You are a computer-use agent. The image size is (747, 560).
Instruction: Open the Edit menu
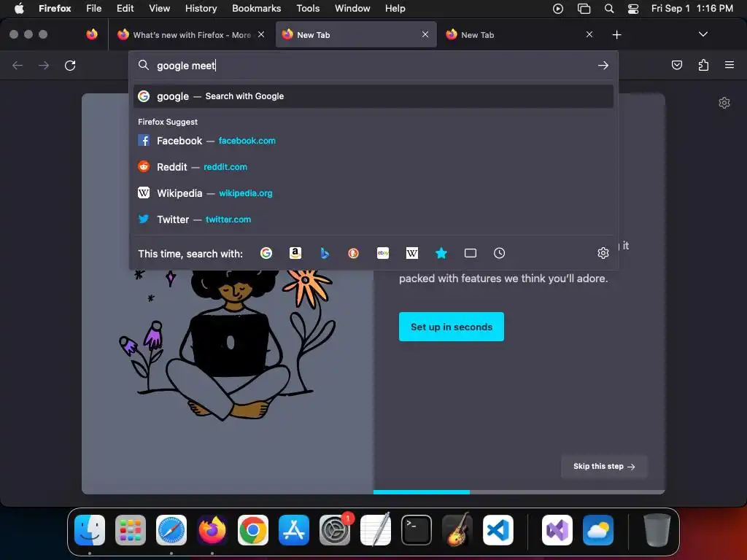point(125,9)
